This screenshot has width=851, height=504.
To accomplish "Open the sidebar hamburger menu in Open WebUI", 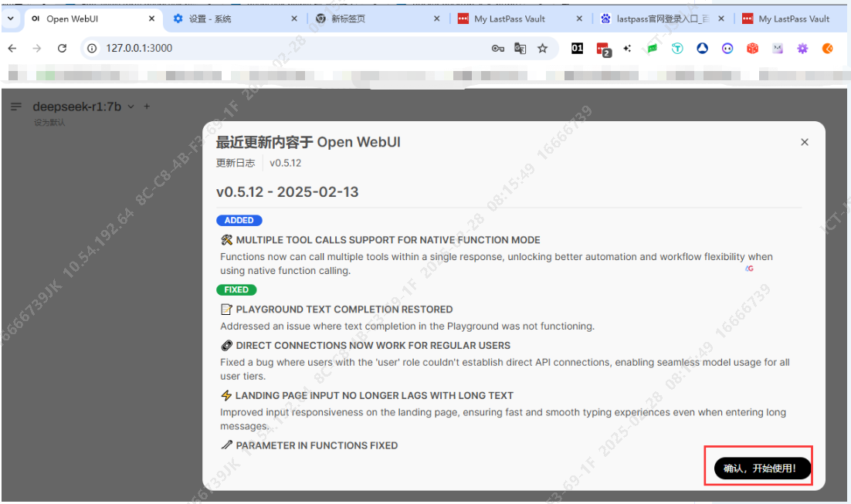I will (16, 107).
